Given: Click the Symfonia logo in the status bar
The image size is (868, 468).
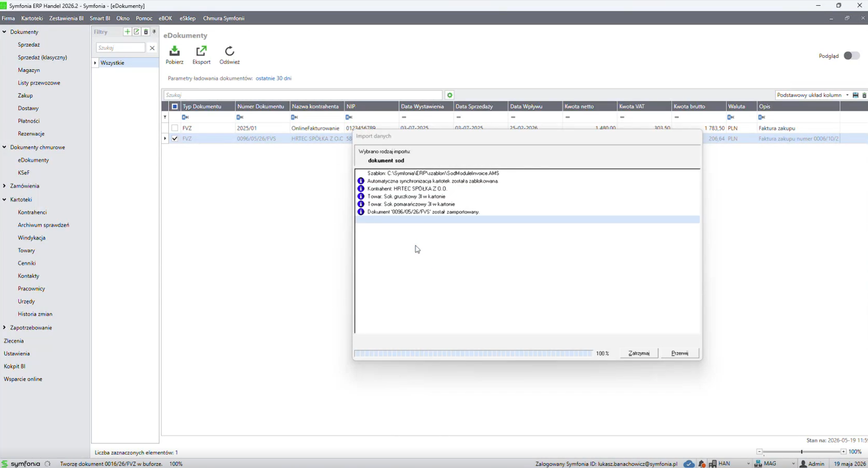Looking at the screenshot, I should [21, 464].
